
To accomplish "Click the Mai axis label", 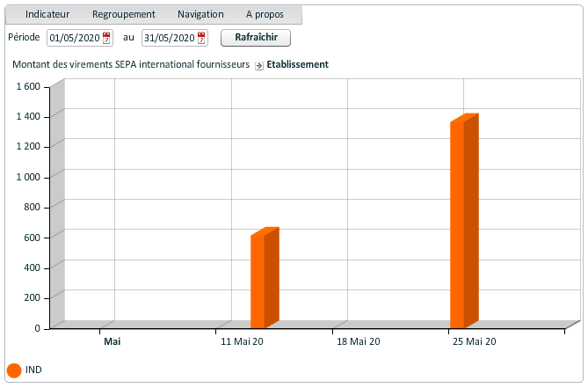I will click(113, 341).
